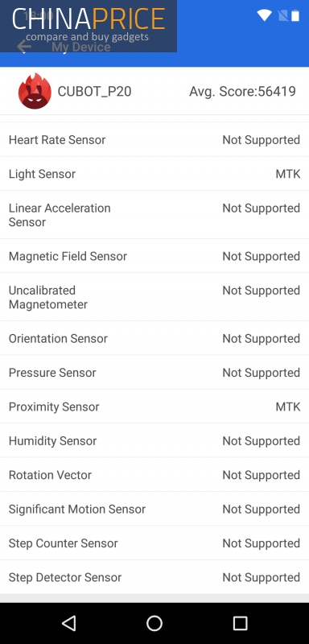The width and height of the screenshot is (309, 644).
Task: Tap the Android home circle button
Action: tap(154, 623)
